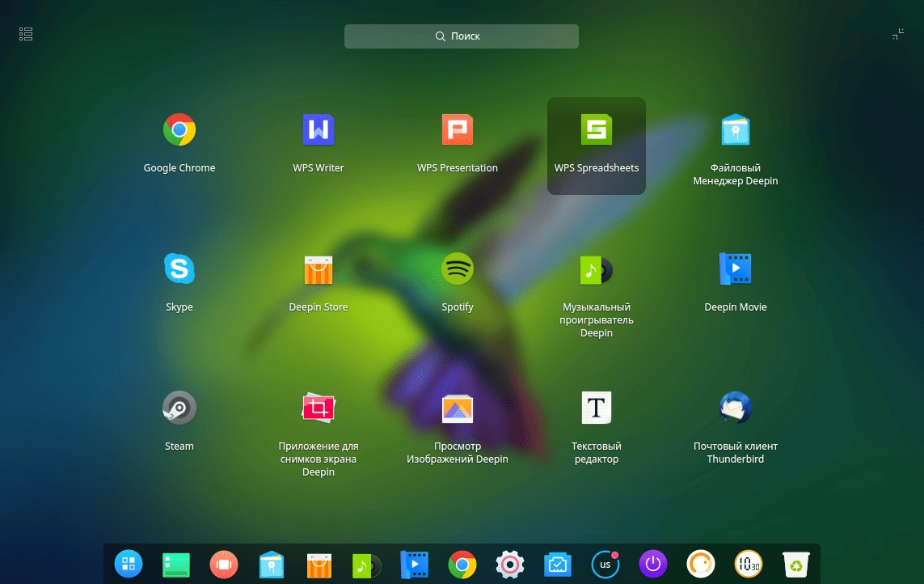Click the blue launcher button in the dock
This screenshot has width=924, height=584.
tap(129, 564)
